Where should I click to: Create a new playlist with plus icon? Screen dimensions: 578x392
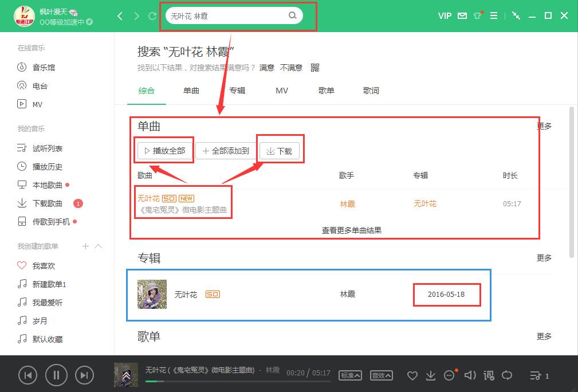click(x=85, y=246)
